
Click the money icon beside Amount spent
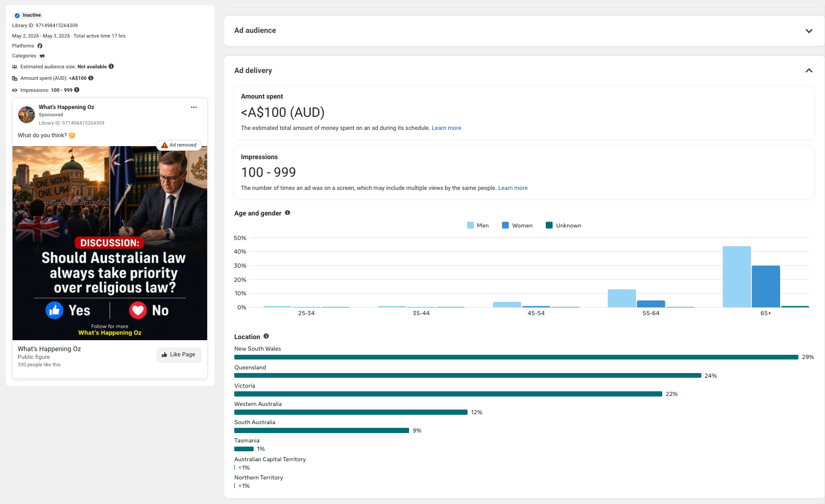(x=15, y=78)
